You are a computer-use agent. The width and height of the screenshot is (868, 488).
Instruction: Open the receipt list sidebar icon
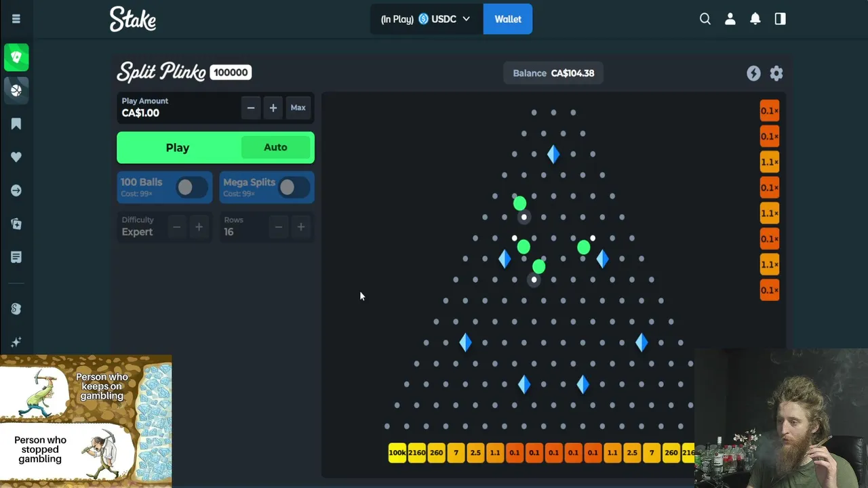(x=16, y=257)
